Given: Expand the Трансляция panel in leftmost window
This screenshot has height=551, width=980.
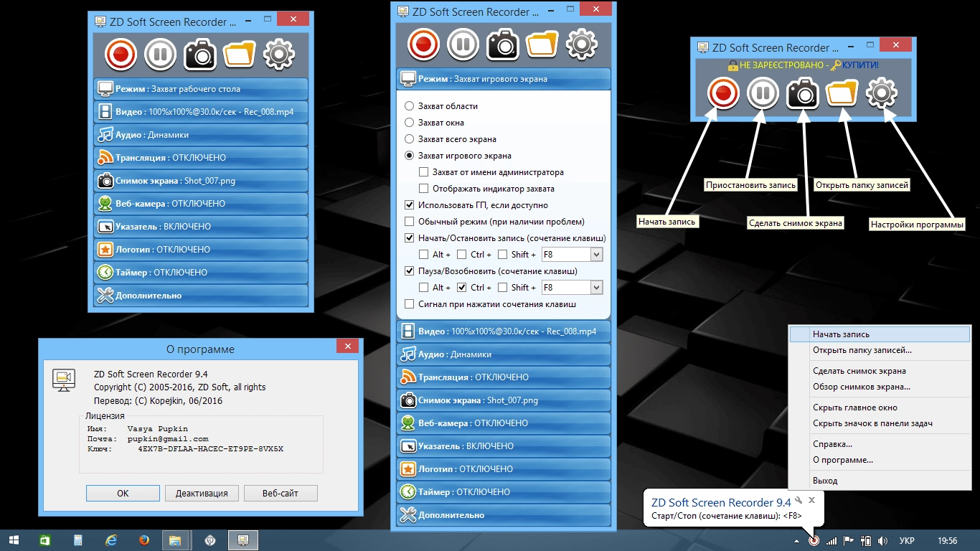Looking at the screenshot, I should click(x=201, y=158).
